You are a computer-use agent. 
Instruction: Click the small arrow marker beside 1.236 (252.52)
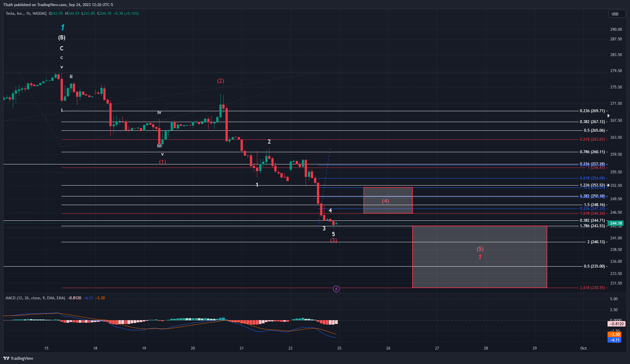click(x=609, y=185)
